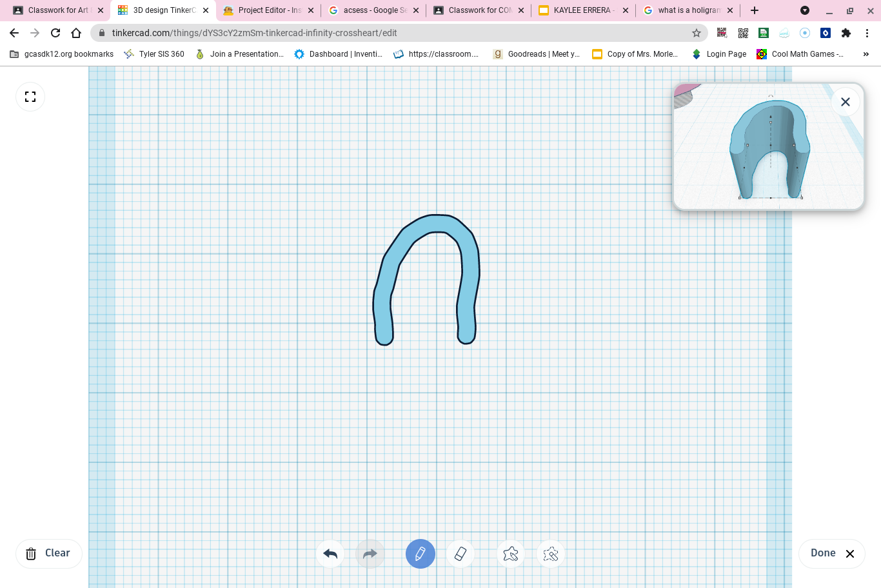This screenshot has height=588, width=881.
Task: Select the eraser tool
Action: tap(460, 554)
